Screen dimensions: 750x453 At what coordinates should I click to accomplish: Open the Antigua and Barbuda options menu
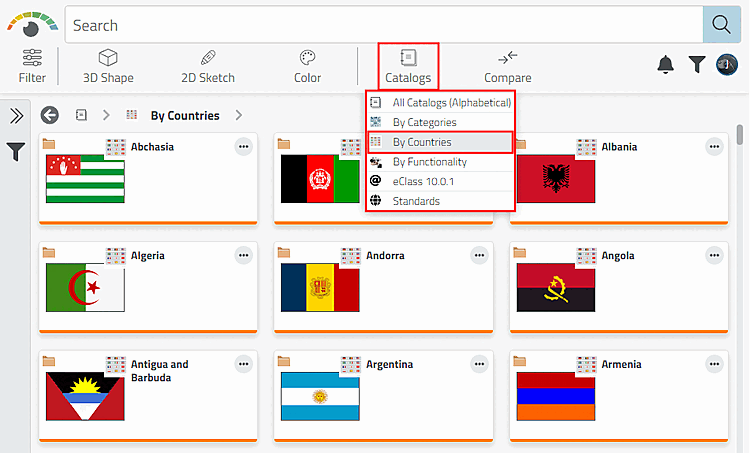[243, 364]
